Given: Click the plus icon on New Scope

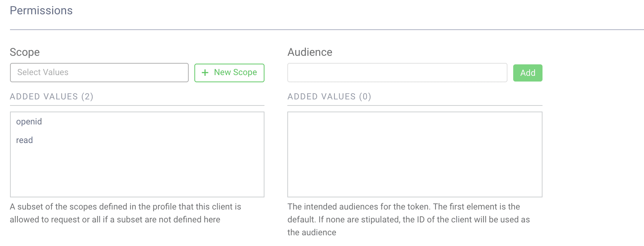Looking at the screenshot, I should pyautogui.click(x=205, y=73).
